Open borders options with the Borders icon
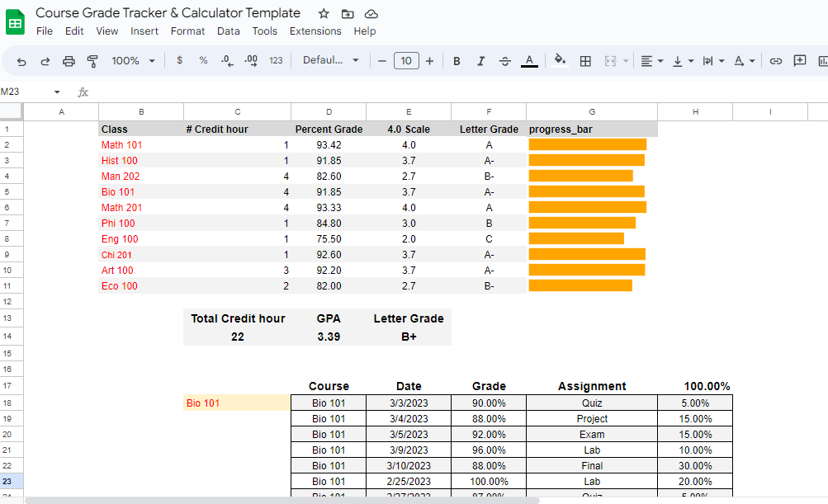The image size is (828, 504). tap(586, 60)
